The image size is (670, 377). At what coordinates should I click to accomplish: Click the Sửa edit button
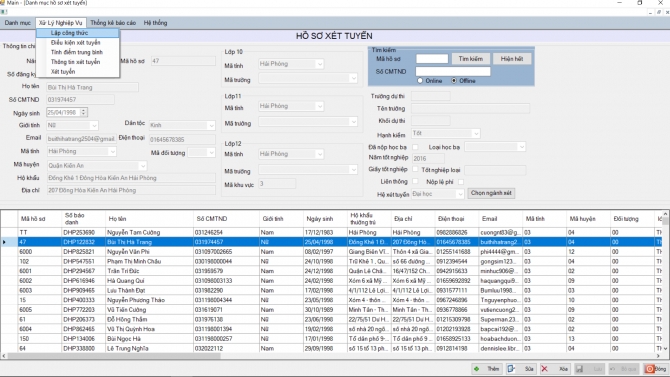click(x=521, y=369)
